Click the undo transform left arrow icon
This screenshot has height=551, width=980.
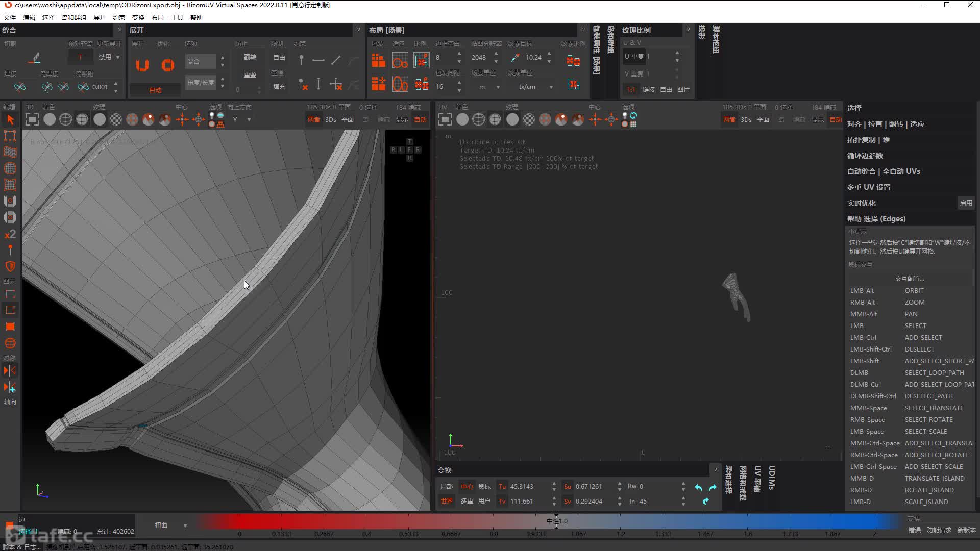tap(698, 487)
